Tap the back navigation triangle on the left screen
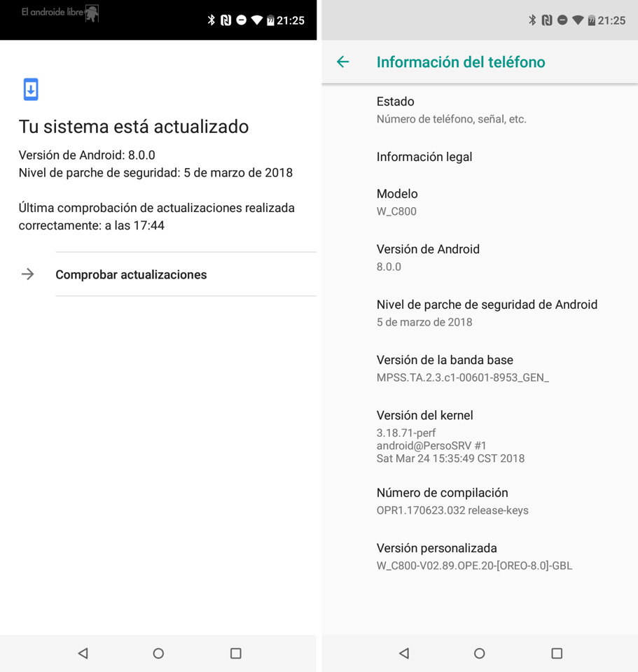The image size is (638, 672). click(83, 653)
